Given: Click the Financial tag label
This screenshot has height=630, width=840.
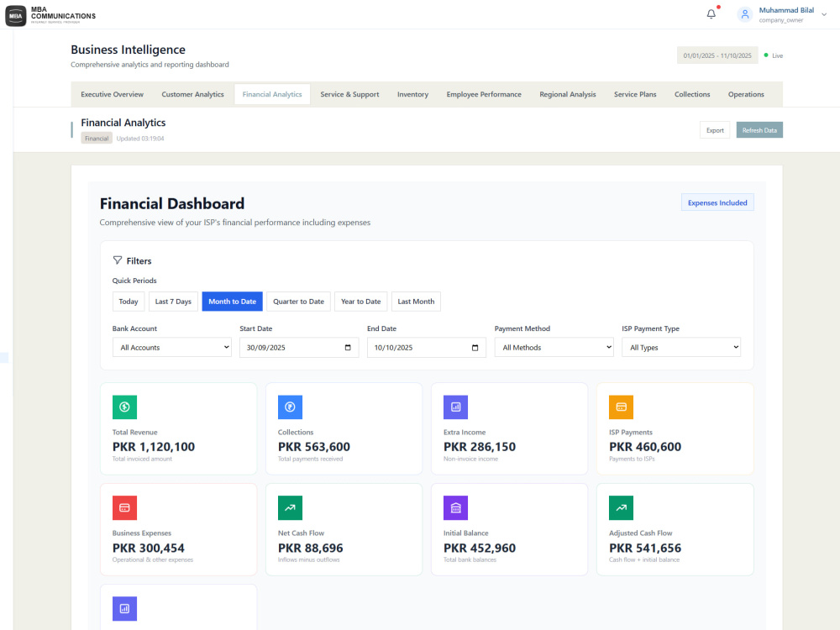Looking at the screenshot, I should [97, 139].
